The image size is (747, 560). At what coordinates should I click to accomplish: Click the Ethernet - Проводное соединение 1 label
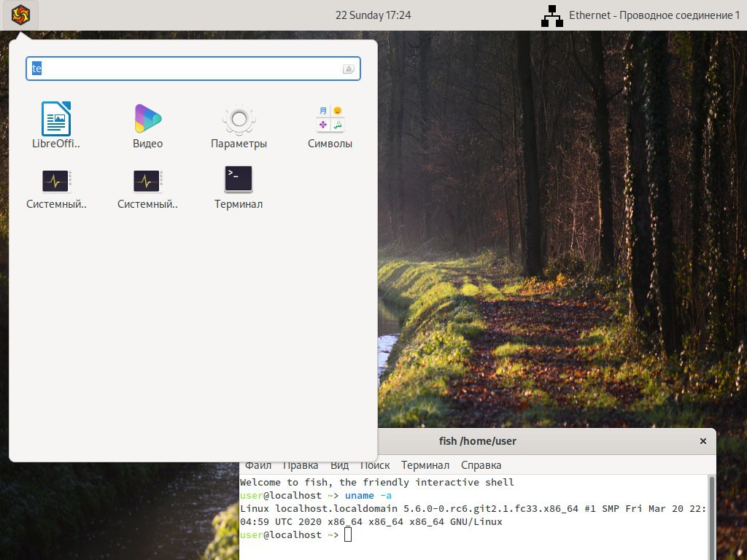pyautogui.click(x=654, y=15)
